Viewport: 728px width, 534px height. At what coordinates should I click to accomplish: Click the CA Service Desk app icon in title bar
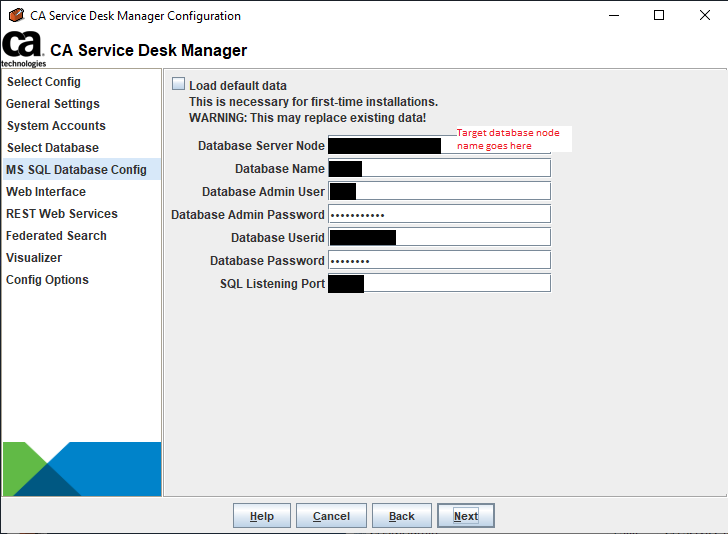[x=16, y=15]
